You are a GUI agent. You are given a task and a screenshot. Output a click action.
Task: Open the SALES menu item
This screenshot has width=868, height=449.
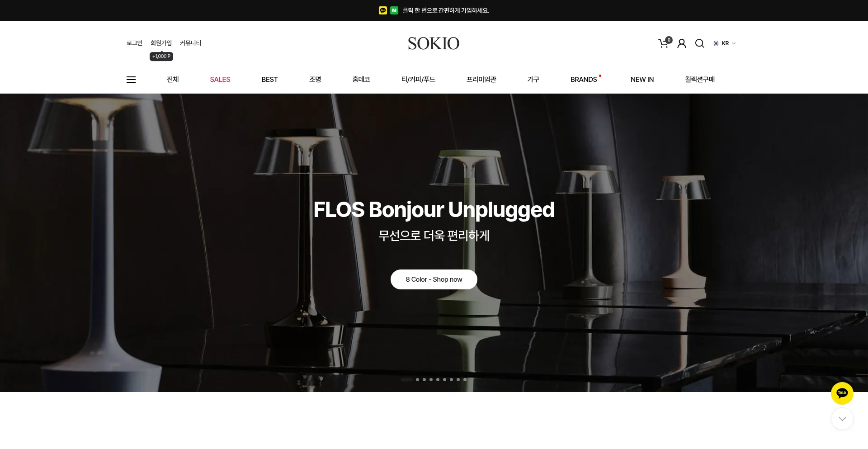click(x=220, y=80)
